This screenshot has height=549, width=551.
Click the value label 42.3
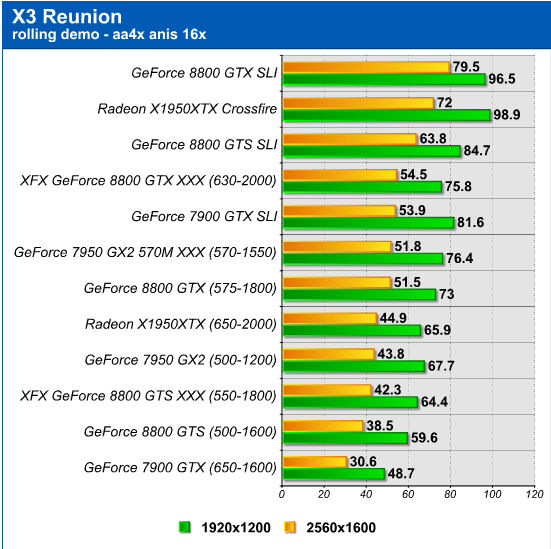pos(387,389)
